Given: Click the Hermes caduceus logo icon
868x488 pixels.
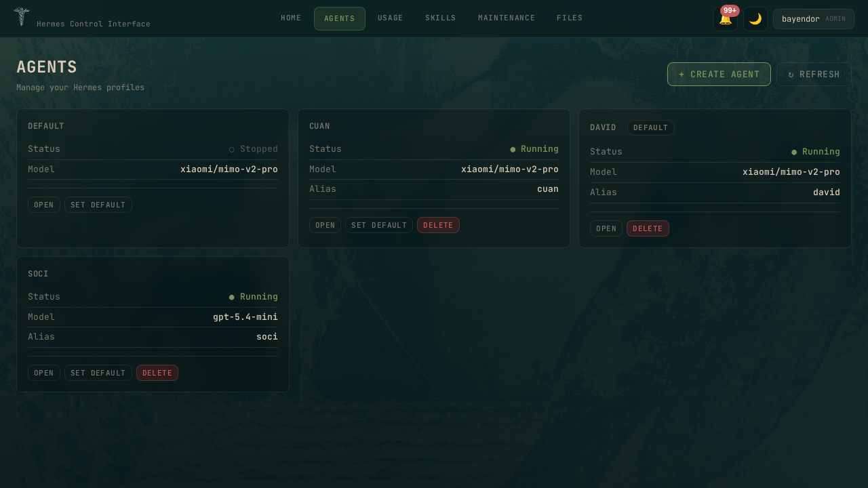Looking at the screenshot, I should 22,16.
